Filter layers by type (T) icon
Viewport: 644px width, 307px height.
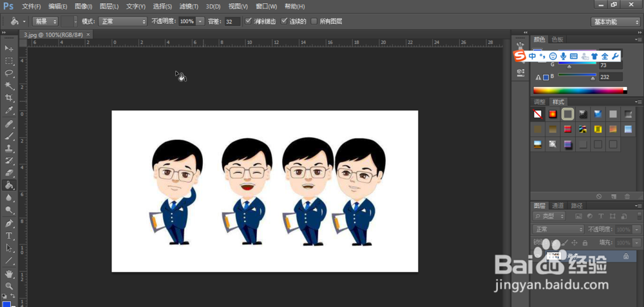(x=601, y=215)
